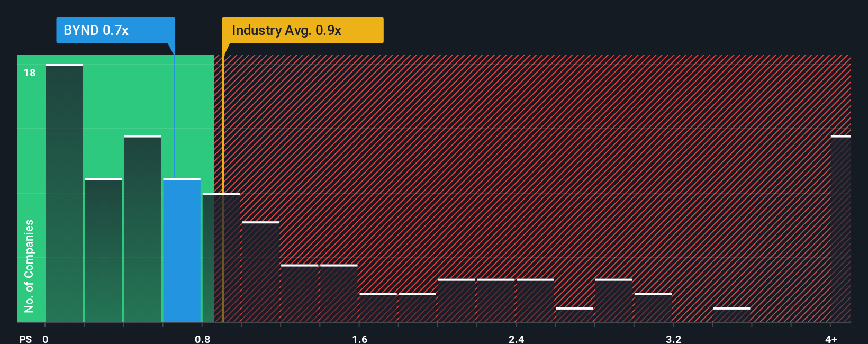Select the hatched bar above 1.6 tick
The width and height of the screenshot is (868, 344).
[378, 307]
